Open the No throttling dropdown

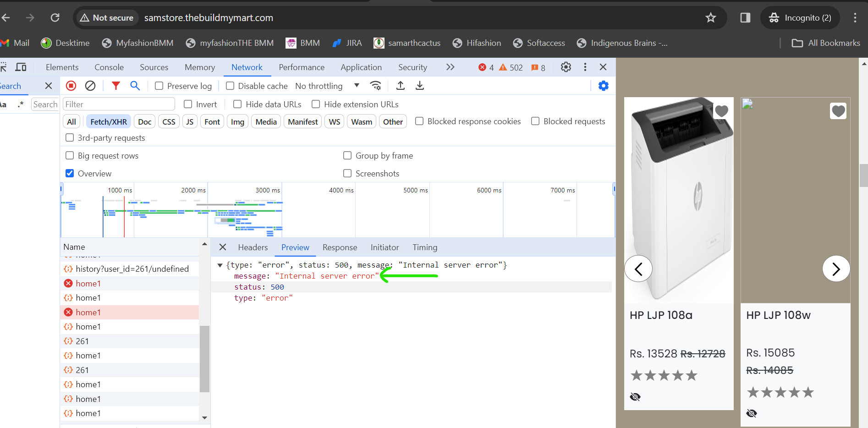pyautogui.click(x=327, y=86)
